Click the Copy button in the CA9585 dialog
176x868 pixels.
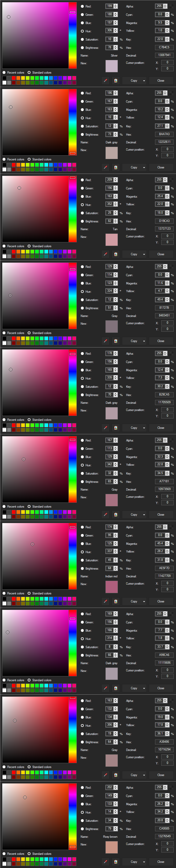[x=134, y=862]
